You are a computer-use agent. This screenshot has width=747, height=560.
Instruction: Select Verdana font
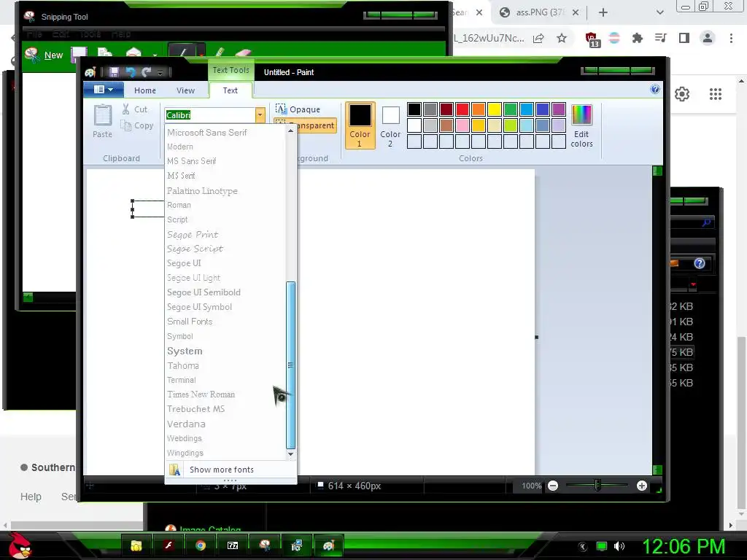(x=186, y=424)
